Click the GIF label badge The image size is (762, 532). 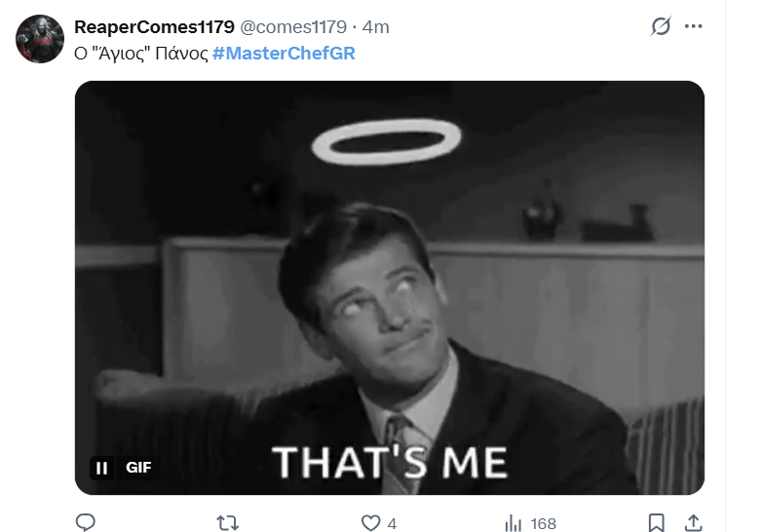(x=139, y=468)
